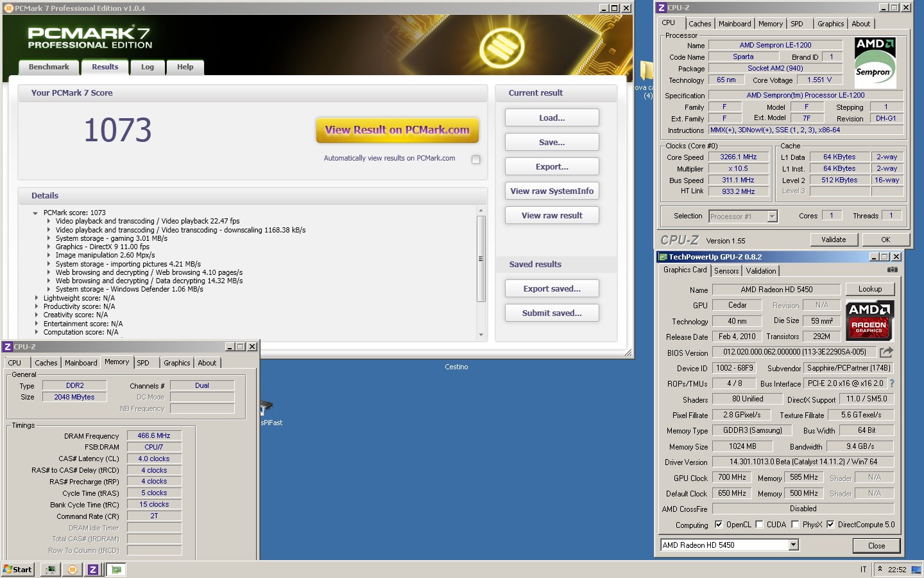This screenshot has width=924, height=578.
Task: Switch to the Benchmark tab in PCMark
Action: tap(49, 67)
